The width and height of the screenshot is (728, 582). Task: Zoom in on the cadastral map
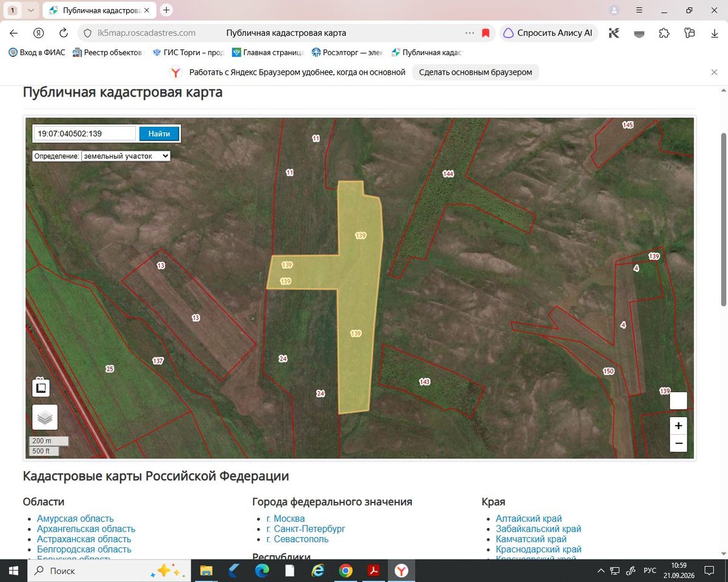[678, 426]
